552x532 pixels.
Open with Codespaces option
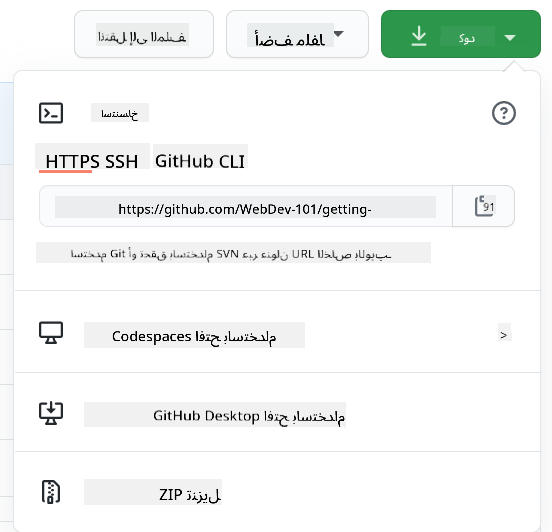coord(194,335)
